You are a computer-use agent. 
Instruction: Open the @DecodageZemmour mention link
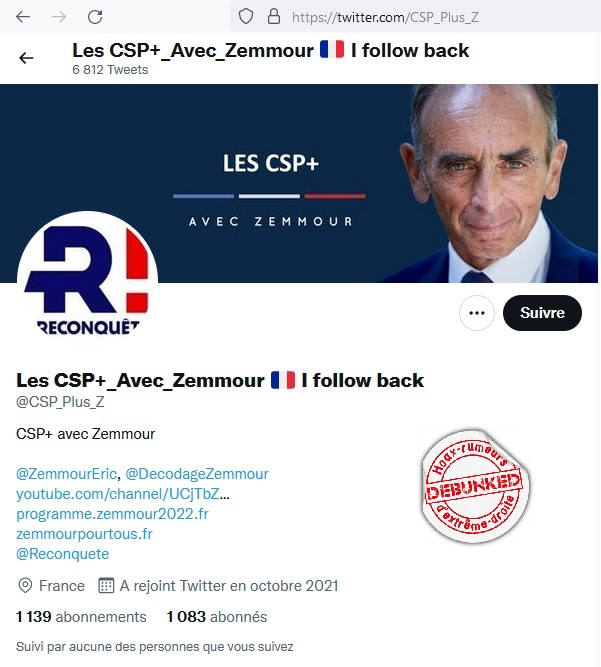click(x=197, y=474)
